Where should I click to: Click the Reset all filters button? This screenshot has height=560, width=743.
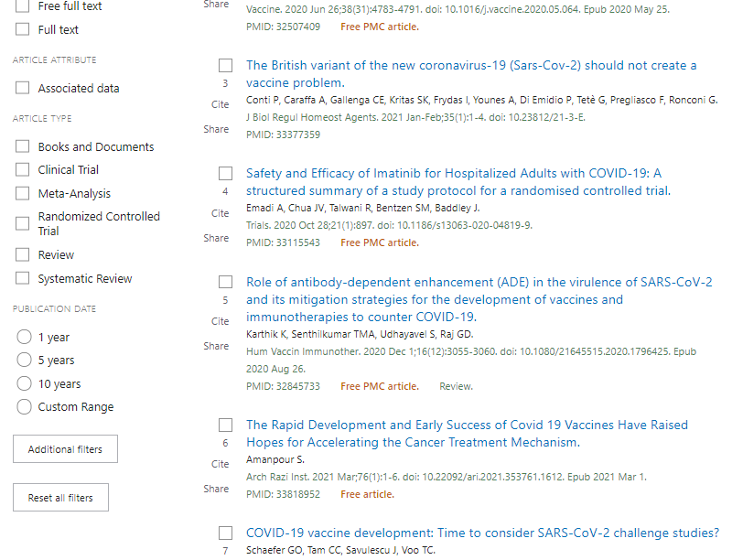pyautogui.click(x=60, y=498)
